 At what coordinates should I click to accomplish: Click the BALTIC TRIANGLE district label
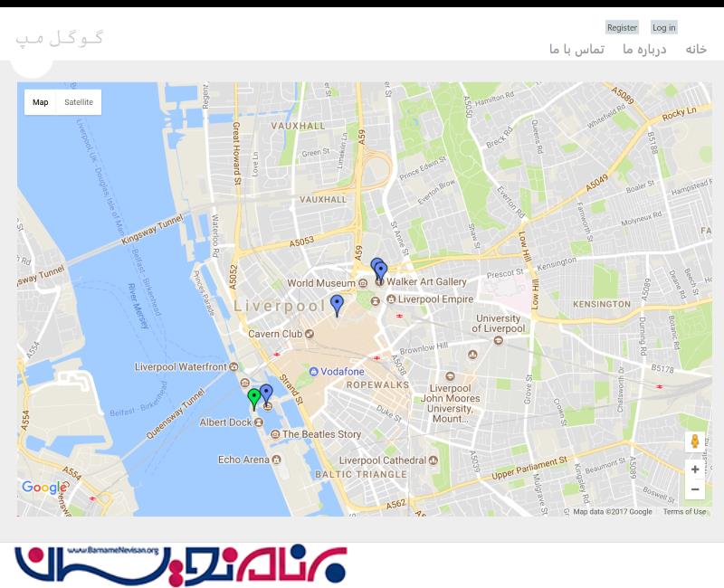[x=361, y=474]
